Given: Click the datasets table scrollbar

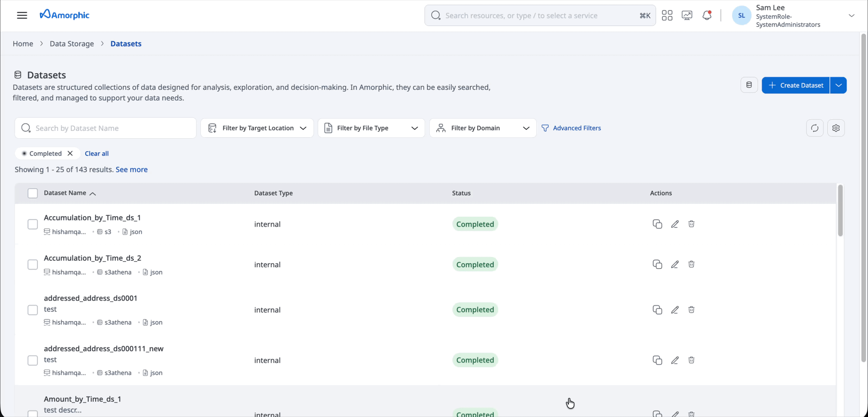Looking at the screenshot, I should (840, 210).
